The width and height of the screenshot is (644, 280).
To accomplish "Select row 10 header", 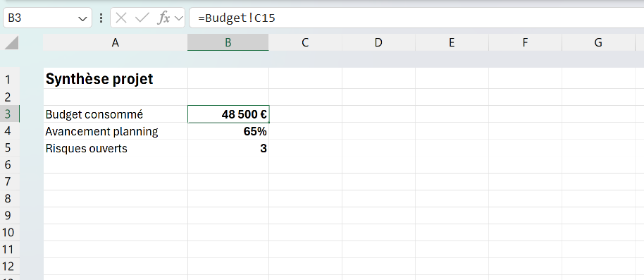I will [x=10, y=232].
